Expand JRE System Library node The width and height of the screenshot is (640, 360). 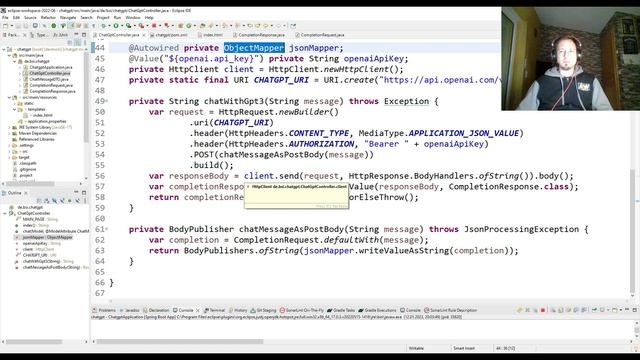click(9, 127)
